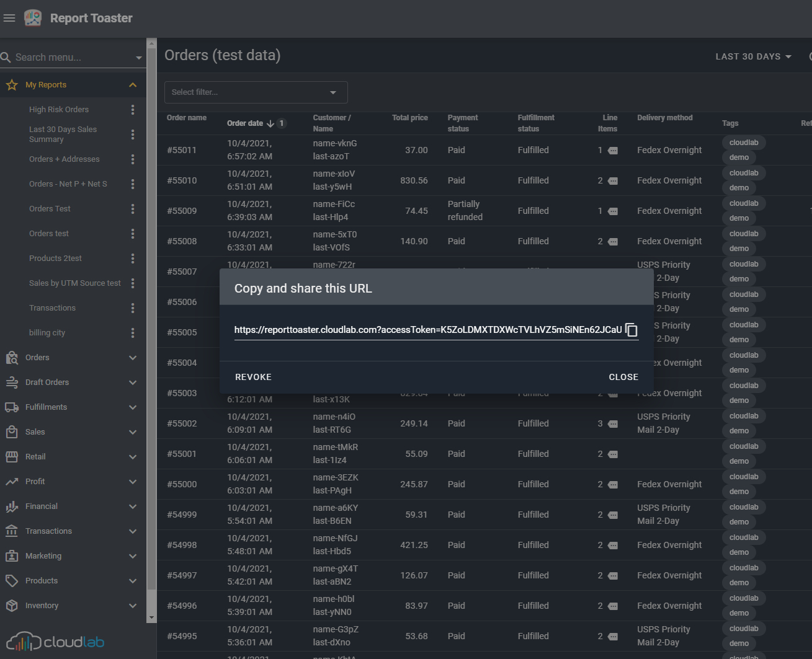Open the Last 30 Days date range dropdown
Screen dimensions: 812x659
click(754, 56)
